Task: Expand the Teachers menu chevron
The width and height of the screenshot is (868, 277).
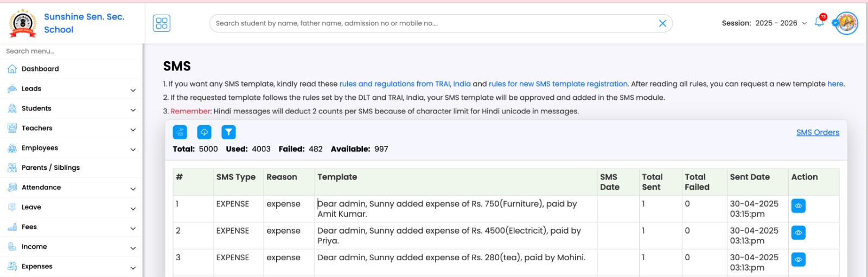Action: click(133, 130)
